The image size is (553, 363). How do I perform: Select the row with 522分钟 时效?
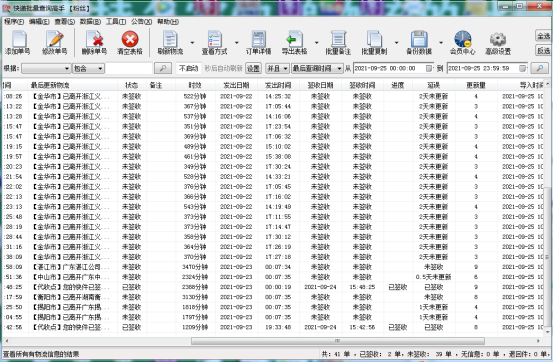click(273, 96)
